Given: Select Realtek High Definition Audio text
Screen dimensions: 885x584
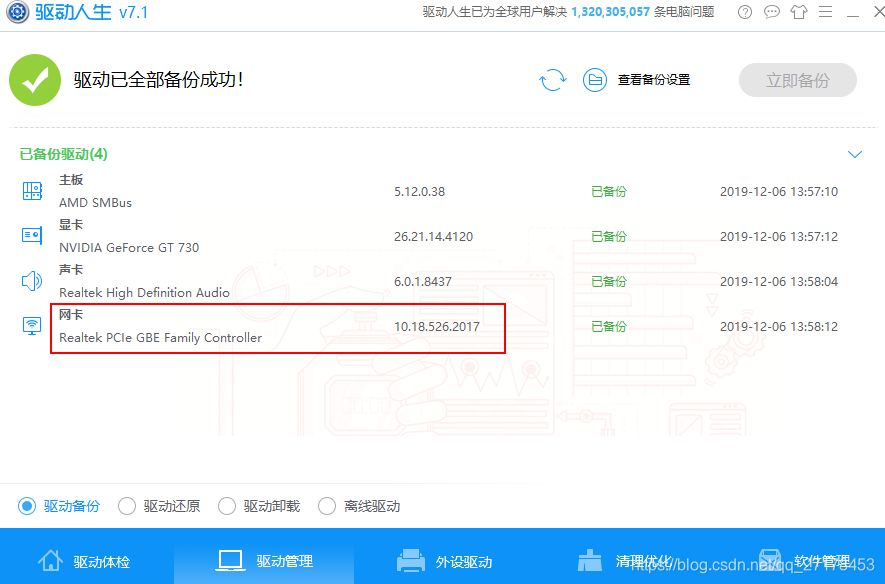Looking at the screenshot, I should pyautogui.click(x=144, y=293).
